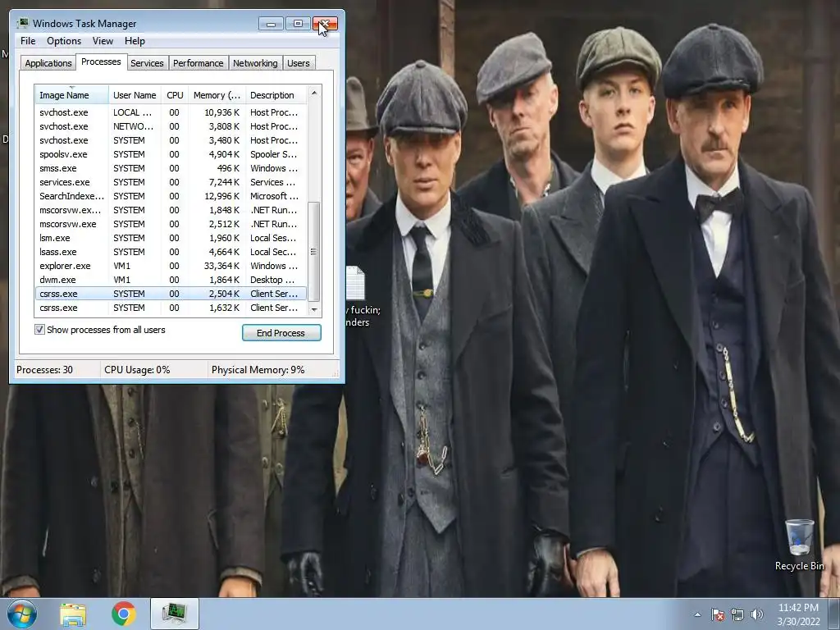The height and width of the screenshot is (630, 840).
Task: Switch to the Applications tab
Action: (48, 63)
